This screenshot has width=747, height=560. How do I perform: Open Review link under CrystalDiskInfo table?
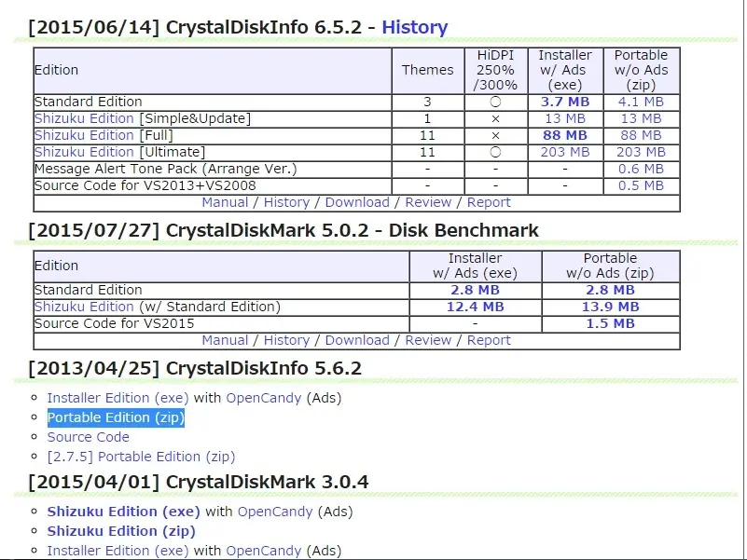428,202
